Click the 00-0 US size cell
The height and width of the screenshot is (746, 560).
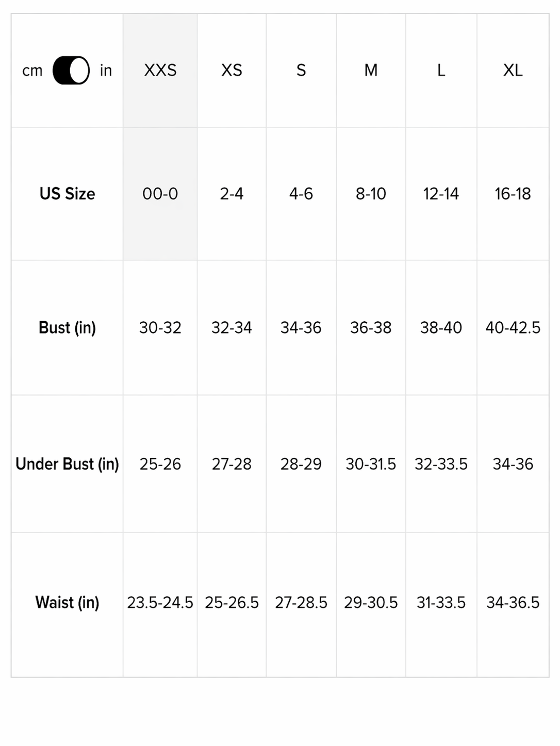point(160,194)
